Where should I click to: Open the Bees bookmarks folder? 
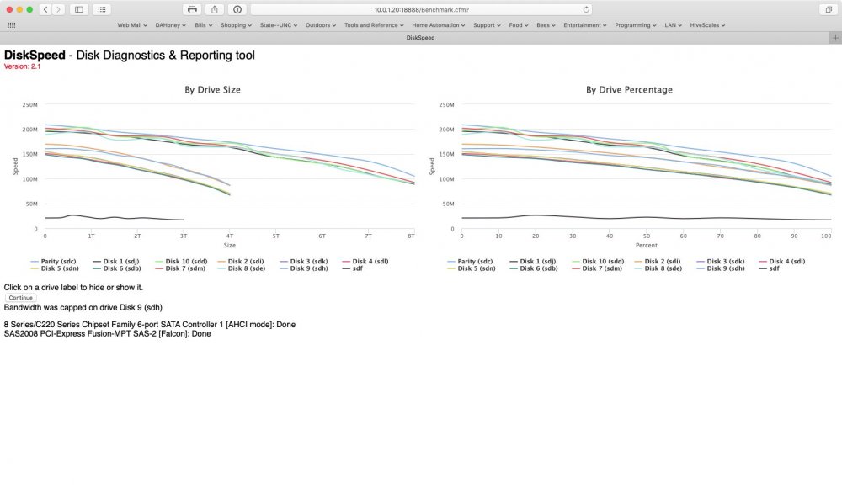(546, 25)
